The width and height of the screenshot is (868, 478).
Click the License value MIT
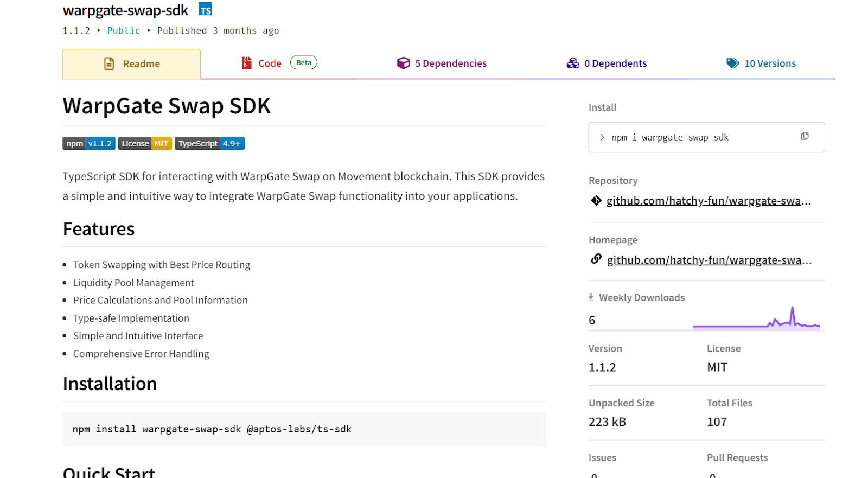click(717, 367)
